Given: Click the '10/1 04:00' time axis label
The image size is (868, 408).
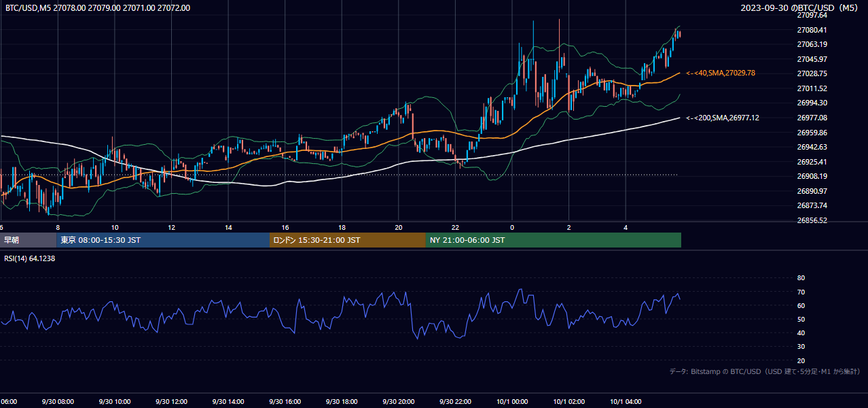Looking at the screenshot, I should click(626, 401).
